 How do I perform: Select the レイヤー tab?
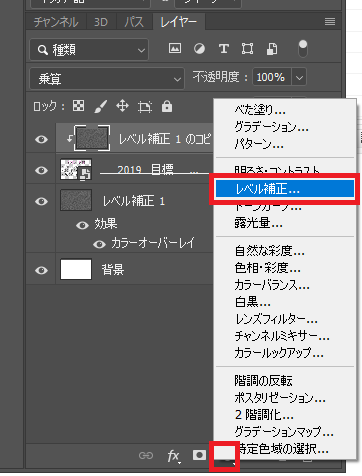179,22
